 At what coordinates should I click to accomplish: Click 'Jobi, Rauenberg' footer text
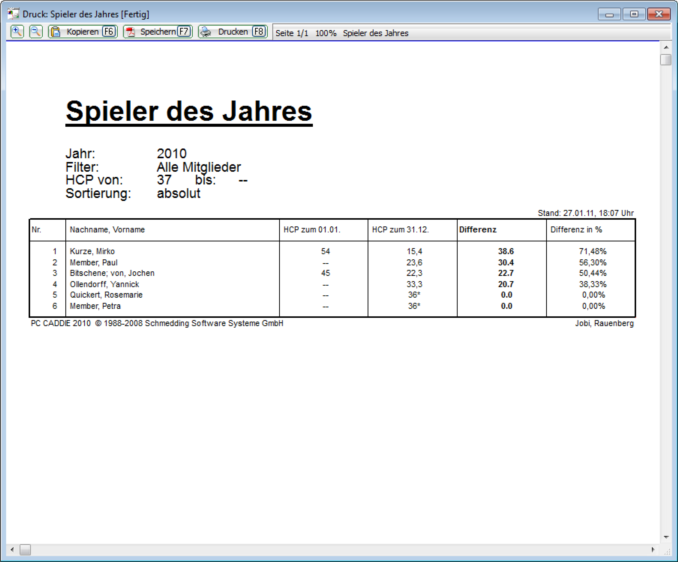pyautogui.click(x=604, y=323)
